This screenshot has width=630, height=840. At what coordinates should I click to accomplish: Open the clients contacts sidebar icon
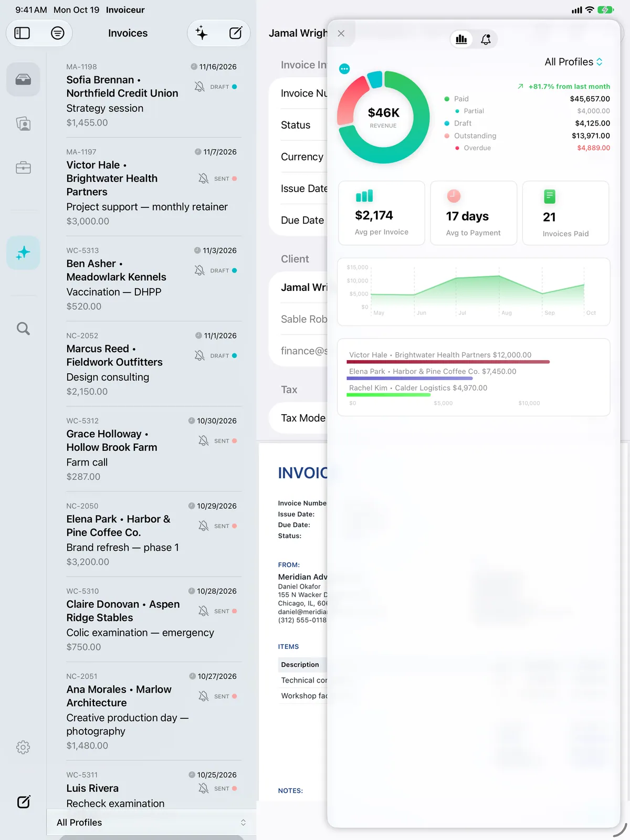[x=23, y=124]
